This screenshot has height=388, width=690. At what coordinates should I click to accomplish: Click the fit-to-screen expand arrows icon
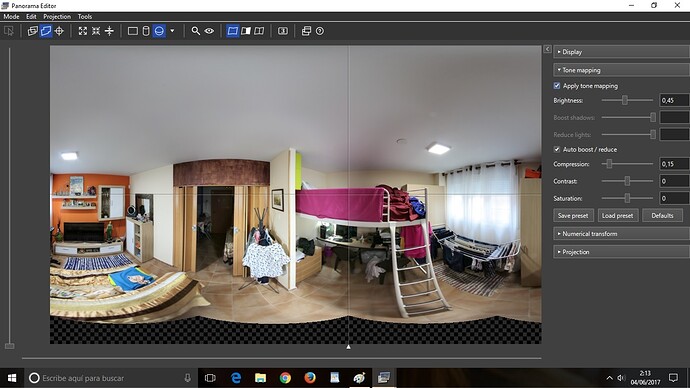tap(83, 31)
